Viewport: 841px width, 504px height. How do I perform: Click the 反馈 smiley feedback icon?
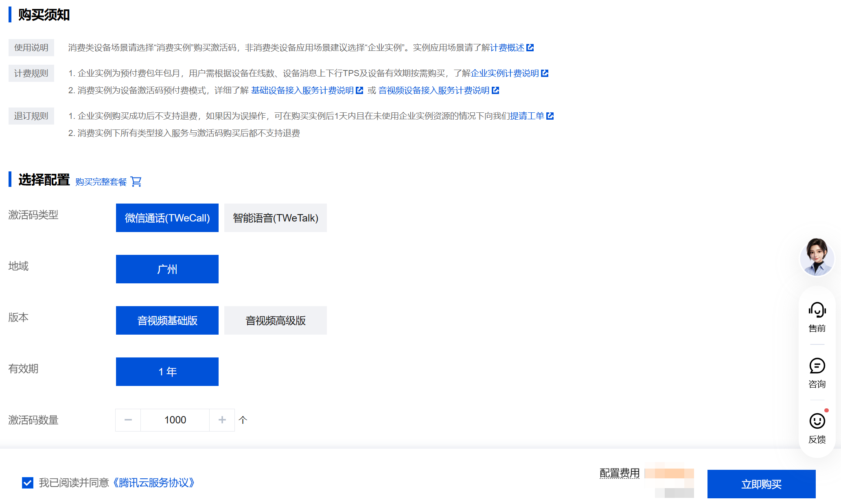point(817,421)
